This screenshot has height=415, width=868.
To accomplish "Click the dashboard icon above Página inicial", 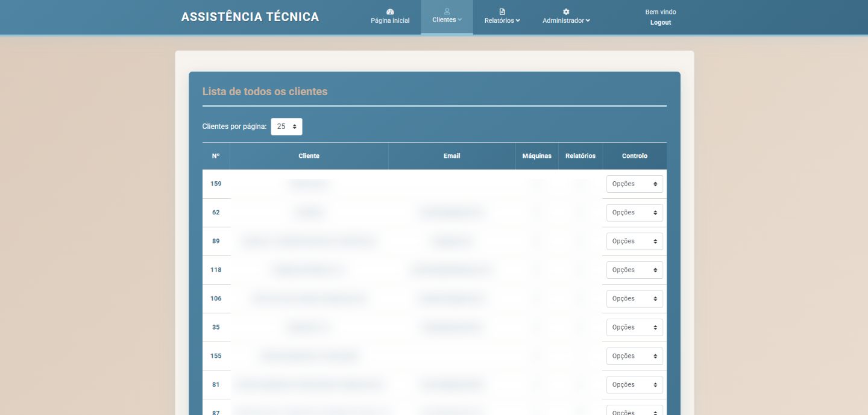I will coord(390,12).
